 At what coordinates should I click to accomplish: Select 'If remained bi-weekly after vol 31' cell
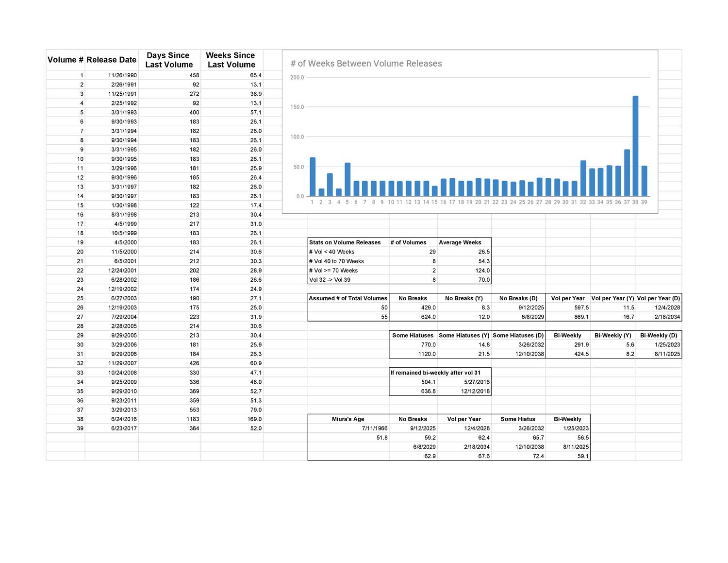coord(440,373)
